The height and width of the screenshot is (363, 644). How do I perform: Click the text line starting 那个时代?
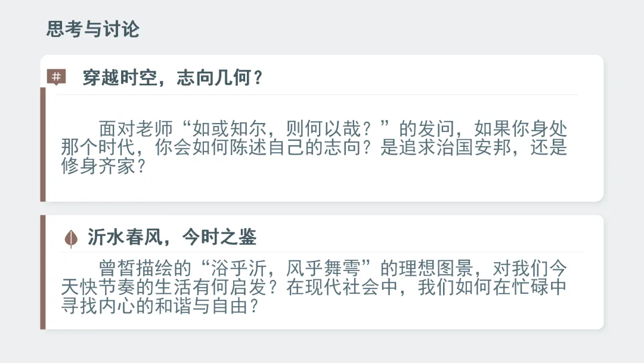(314, 147)
